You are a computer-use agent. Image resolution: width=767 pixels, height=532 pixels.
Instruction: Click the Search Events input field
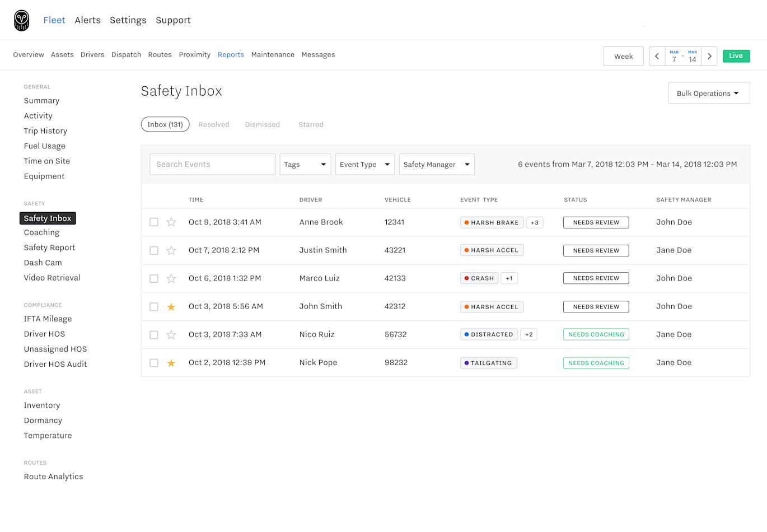[212, 164]
